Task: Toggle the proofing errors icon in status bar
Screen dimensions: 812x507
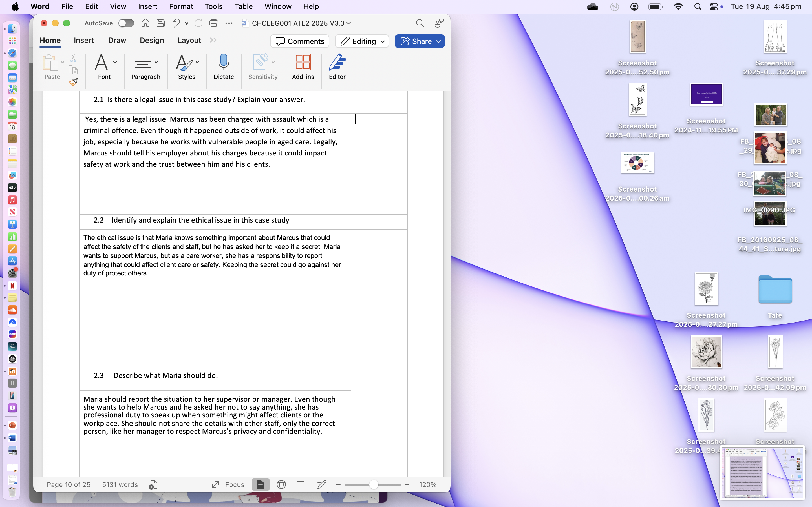Action: [x=153, y=484]
